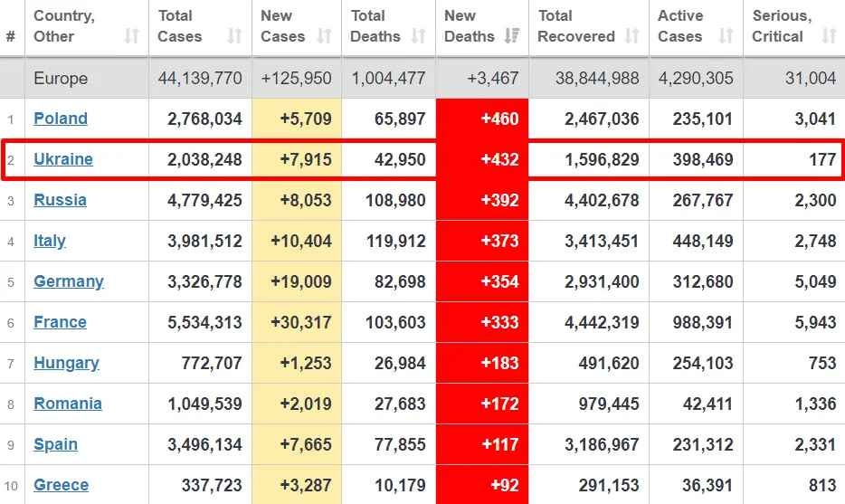Select Europe active cases 4,290,305
845x504 pixels.
coord(696,78)
